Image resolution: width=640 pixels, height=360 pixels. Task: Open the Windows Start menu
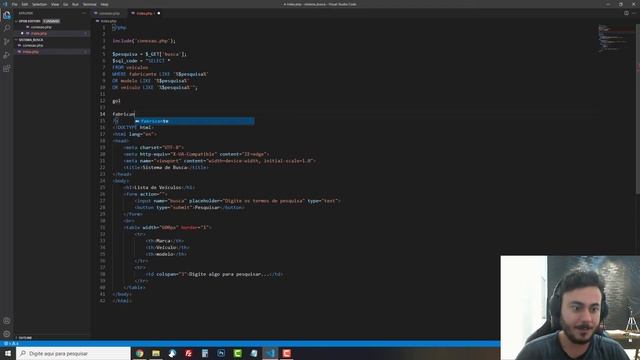(8, 353)
